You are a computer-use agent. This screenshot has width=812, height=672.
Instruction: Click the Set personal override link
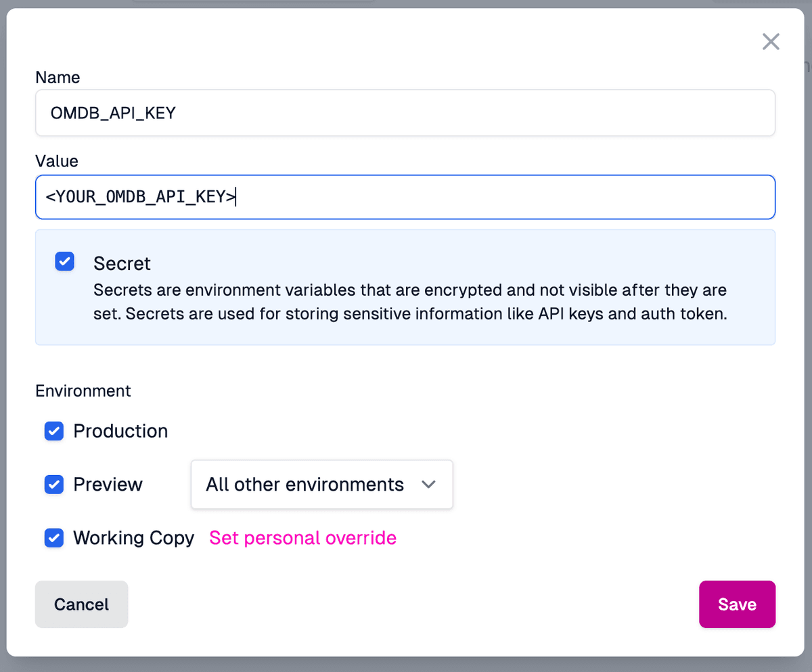click(302, 538)
